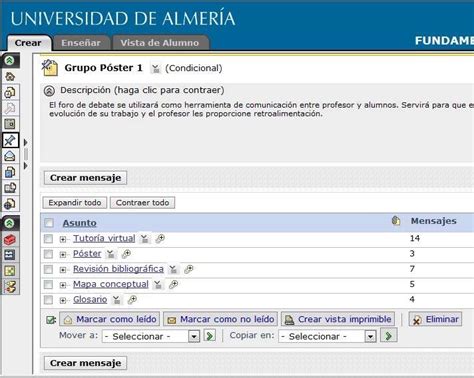Collapse the lower sidebar section green chevron

click(x=10, y=223)
